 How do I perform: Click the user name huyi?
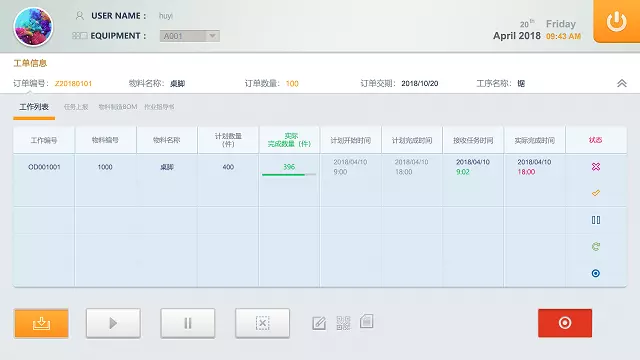166,16
